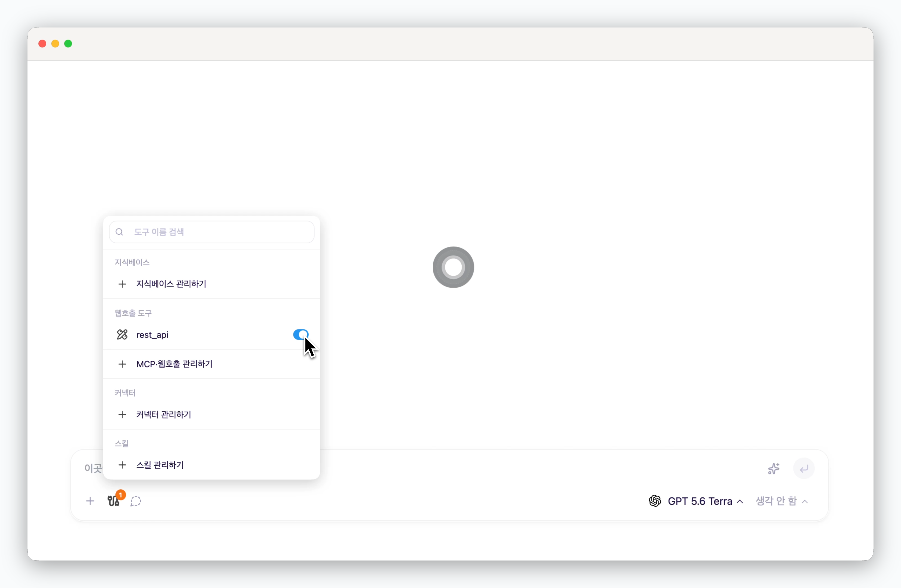Click the plus attachment icon in composer
The height and width of the screenshot is (588, 901).
90,501
